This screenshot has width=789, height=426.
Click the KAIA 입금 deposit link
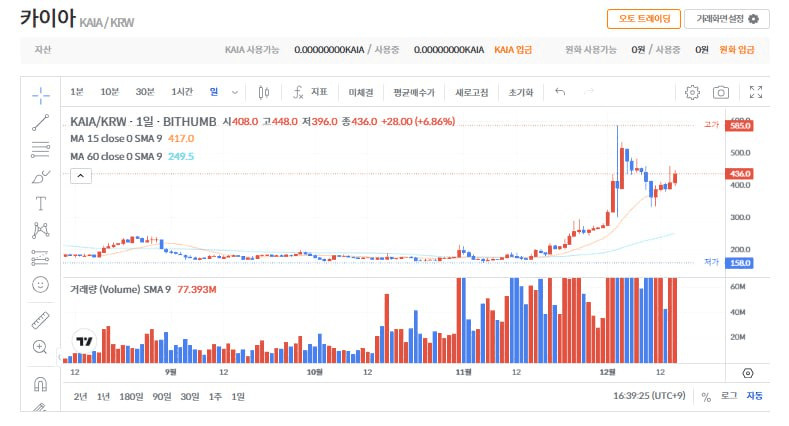click(x=513, y=50)
